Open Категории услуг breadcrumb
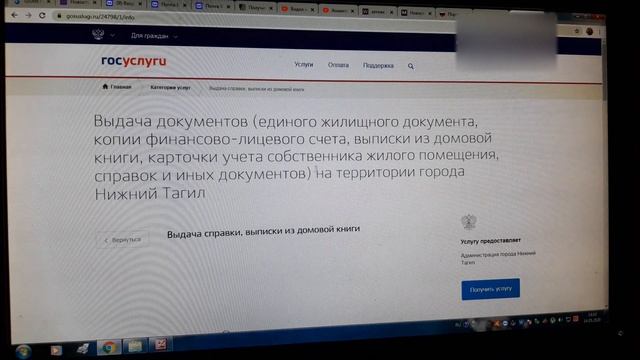Viewport: 640px width, 360px height. tap(170, 87)
